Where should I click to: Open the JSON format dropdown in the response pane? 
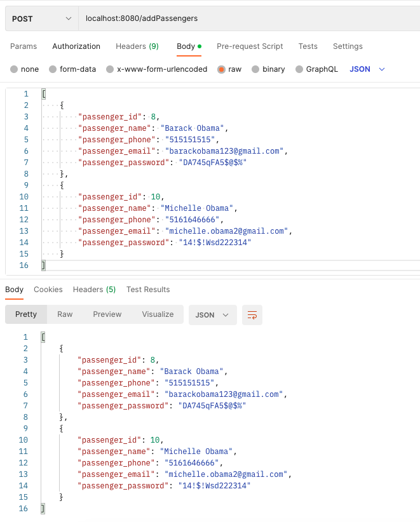213,314
